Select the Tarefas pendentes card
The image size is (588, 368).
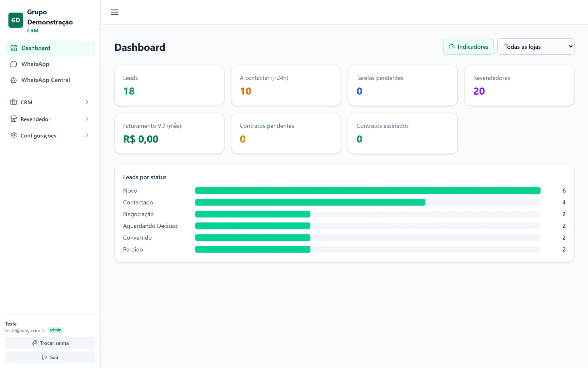(403, 85)
